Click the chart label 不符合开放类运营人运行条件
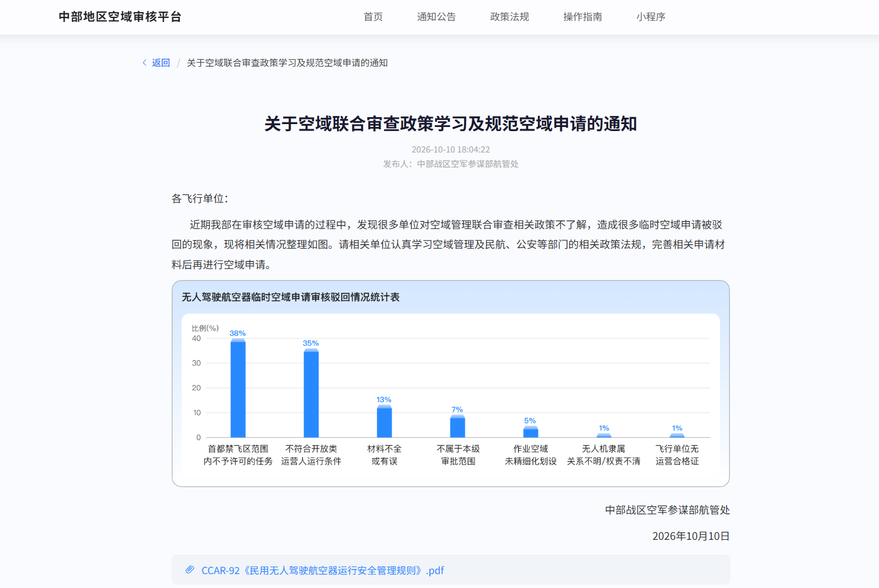Image resolution: width=879 pixels, height=588 pixels. coord(311,455)
